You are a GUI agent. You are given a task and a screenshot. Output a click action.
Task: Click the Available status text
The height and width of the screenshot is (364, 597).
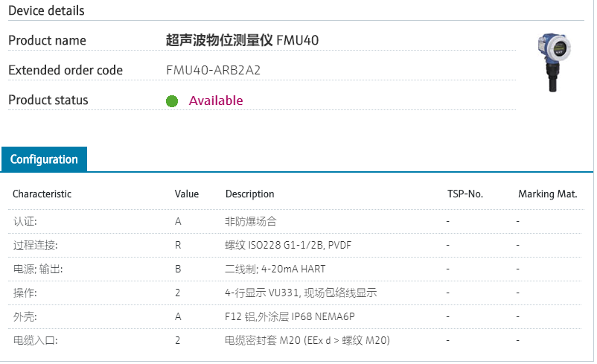[x=216, y=100]
